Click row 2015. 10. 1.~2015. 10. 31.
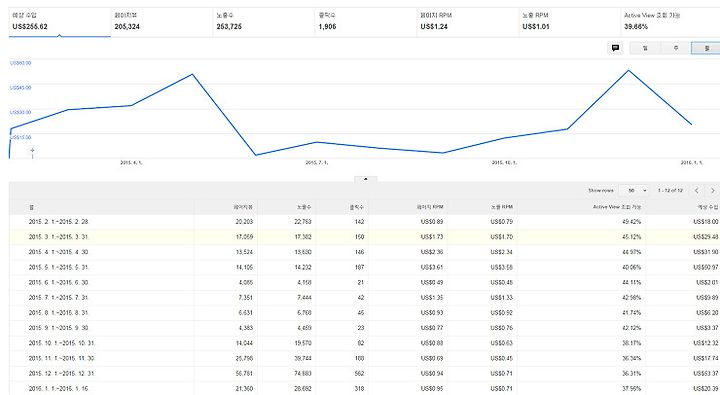This screenshot has height=395, width=720. coord(365,343)
